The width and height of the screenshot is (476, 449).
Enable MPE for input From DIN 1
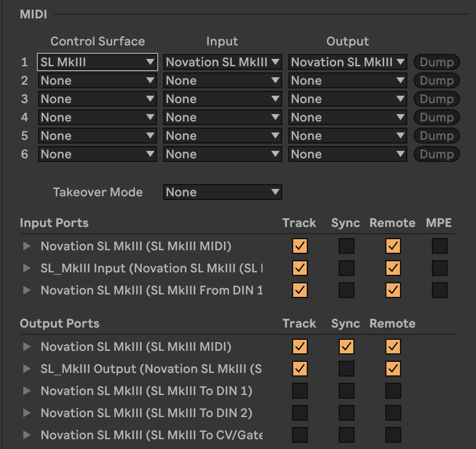(x=440, y=290)
